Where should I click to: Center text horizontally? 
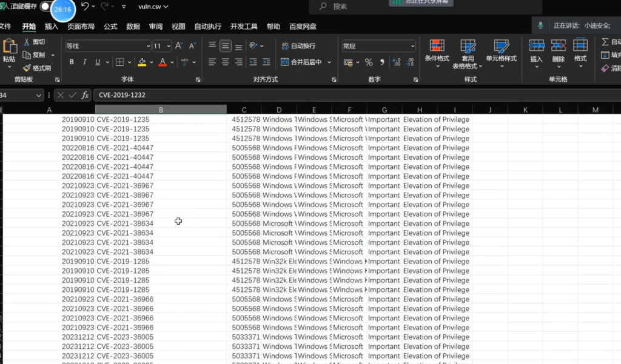click(x=226, y=62)
